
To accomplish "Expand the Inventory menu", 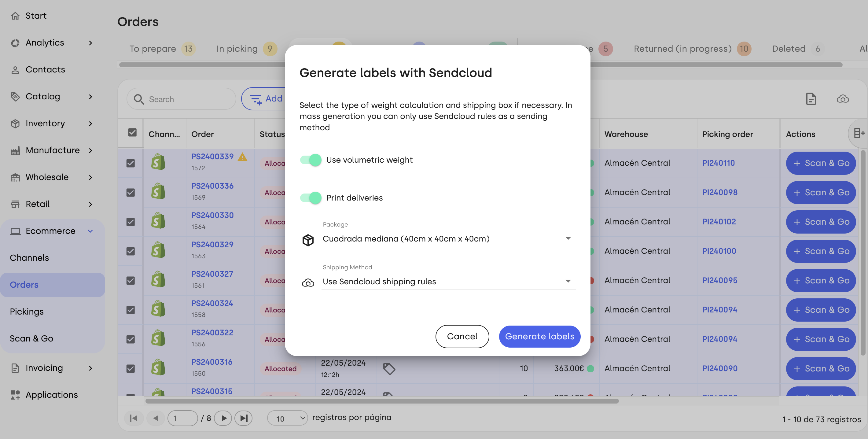I will coord(90,124).
